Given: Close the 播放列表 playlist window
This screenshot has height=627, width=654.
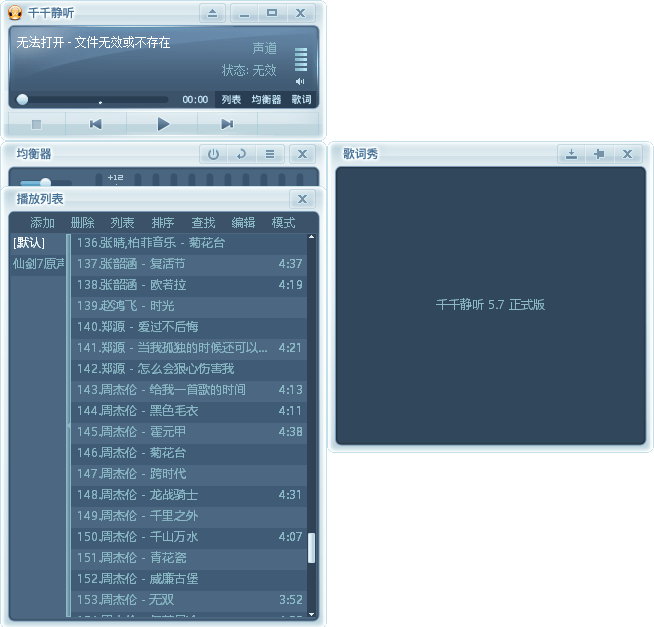Looking at the screenshot, I should point(302,199).
